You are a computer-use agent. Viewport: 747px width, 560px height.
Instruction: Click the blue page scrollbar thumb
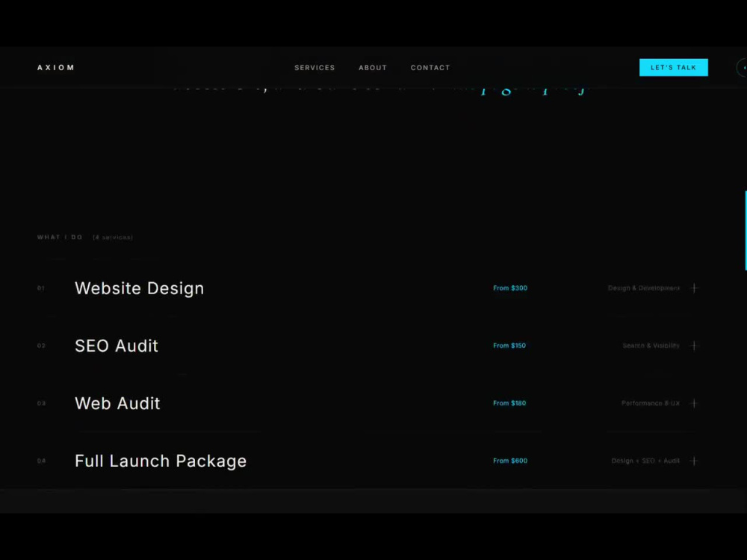746,231
